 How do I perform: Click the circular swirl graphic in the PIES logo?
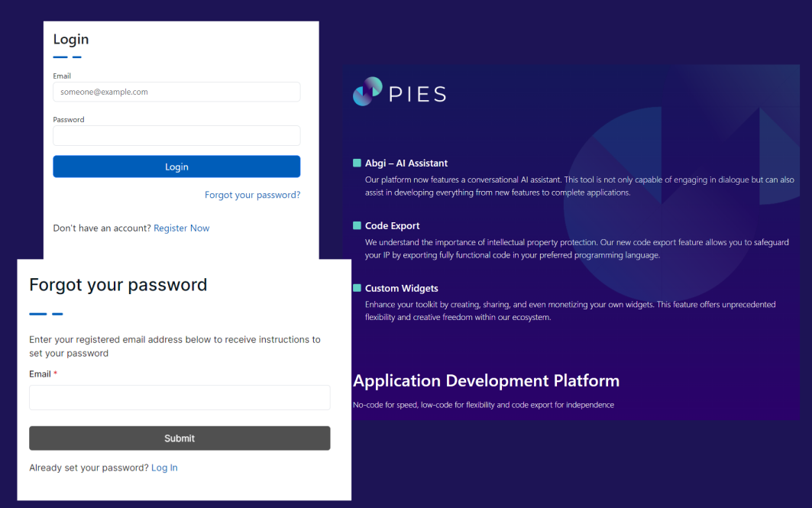(x=367, y=92)
